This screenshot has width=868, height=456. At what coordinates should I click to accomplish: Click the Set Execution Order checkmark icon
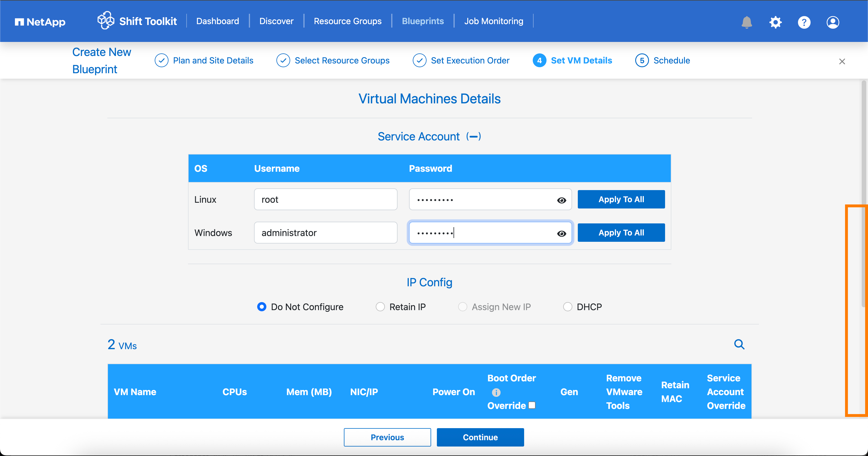click(419, 61)
